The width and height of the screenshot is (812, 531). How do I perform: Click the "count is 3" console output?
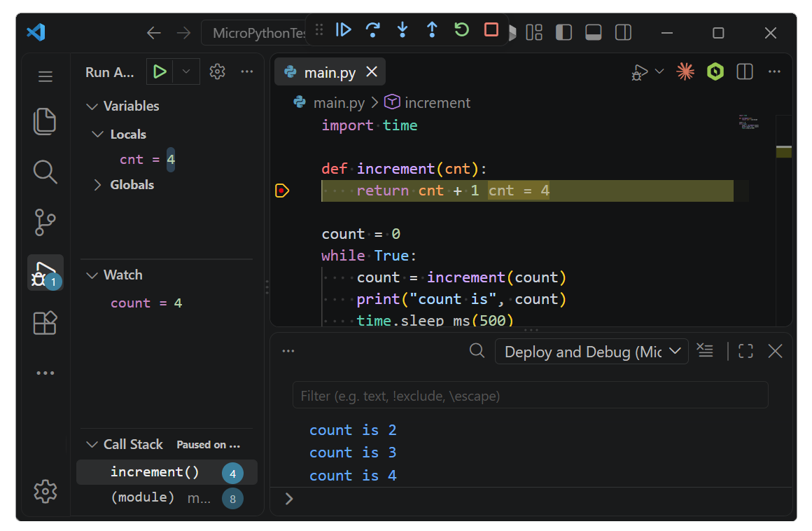(353, 453)
